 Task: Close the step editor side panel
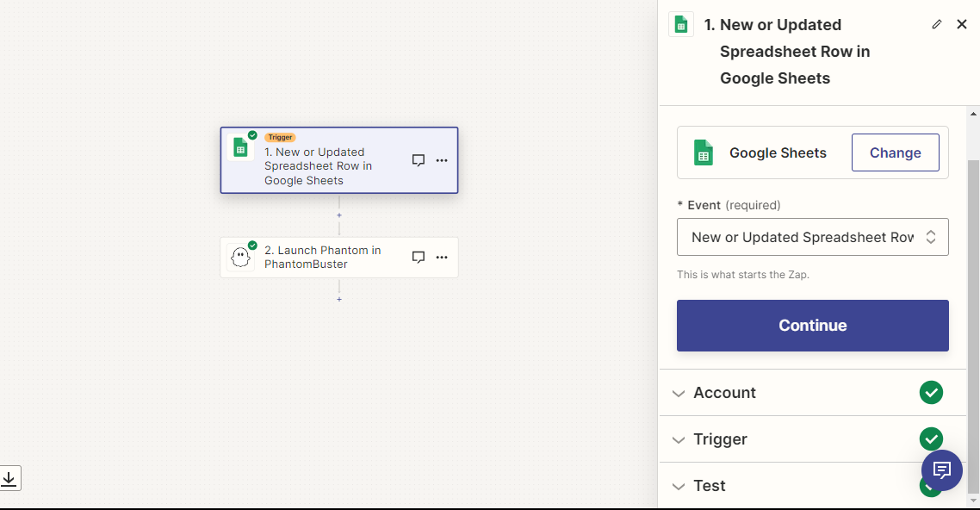point(962,24)
